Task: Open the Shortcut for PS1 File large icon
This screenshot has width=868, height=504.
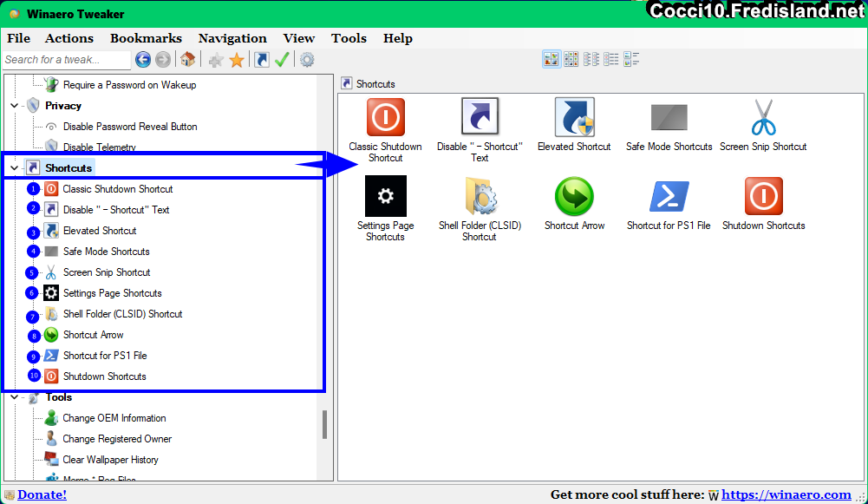Action: pyautogui.click(x=669, y=196)
